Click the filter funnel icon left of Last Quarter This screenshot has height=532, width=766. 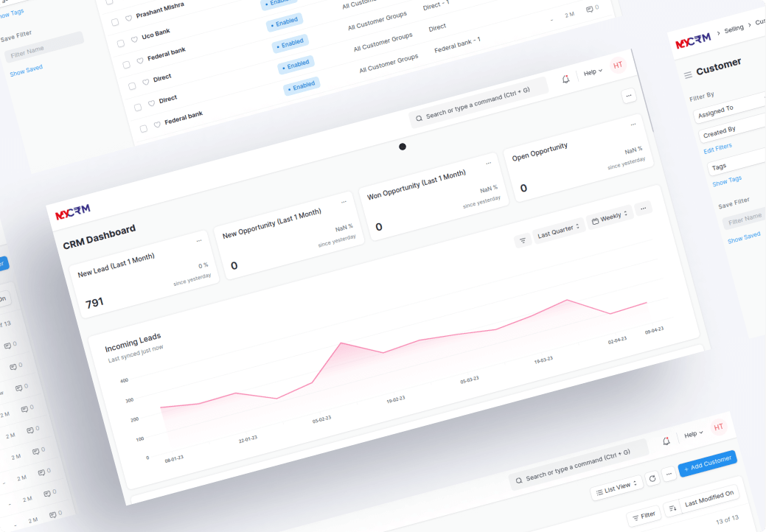click(523, 240)
